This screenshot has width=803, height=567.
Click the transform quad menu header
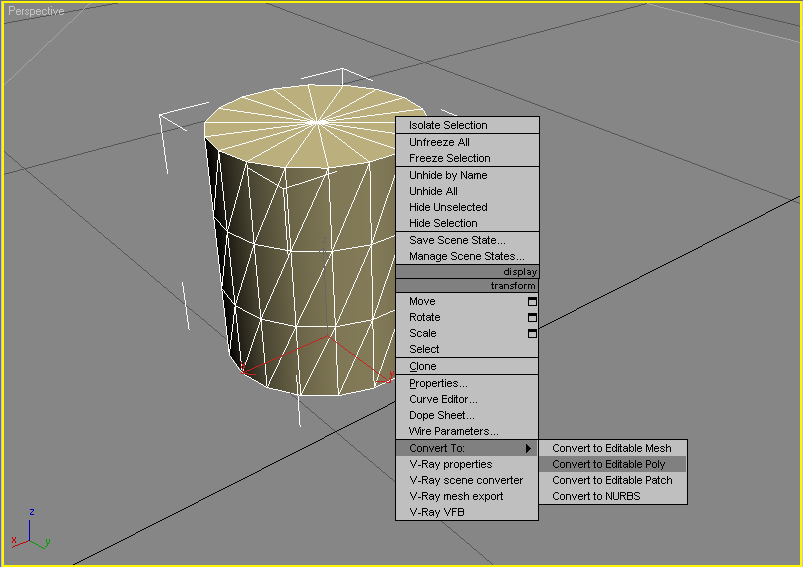point(467,286)
